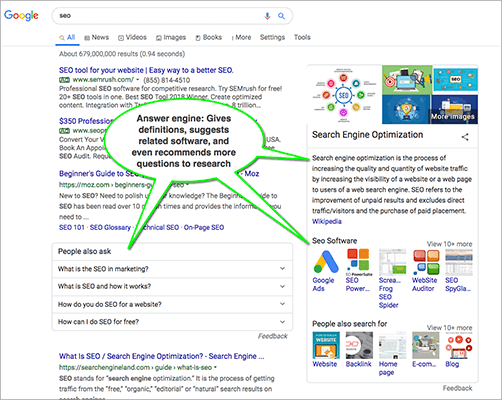Open the SEO Glossary sitelink
502x400 pixels.
point(110,227)
